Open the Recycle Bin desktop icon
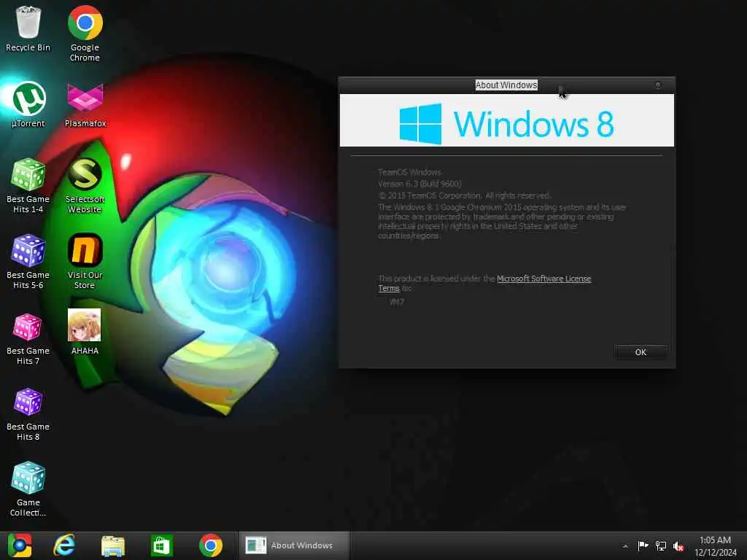 coord(28,28)
